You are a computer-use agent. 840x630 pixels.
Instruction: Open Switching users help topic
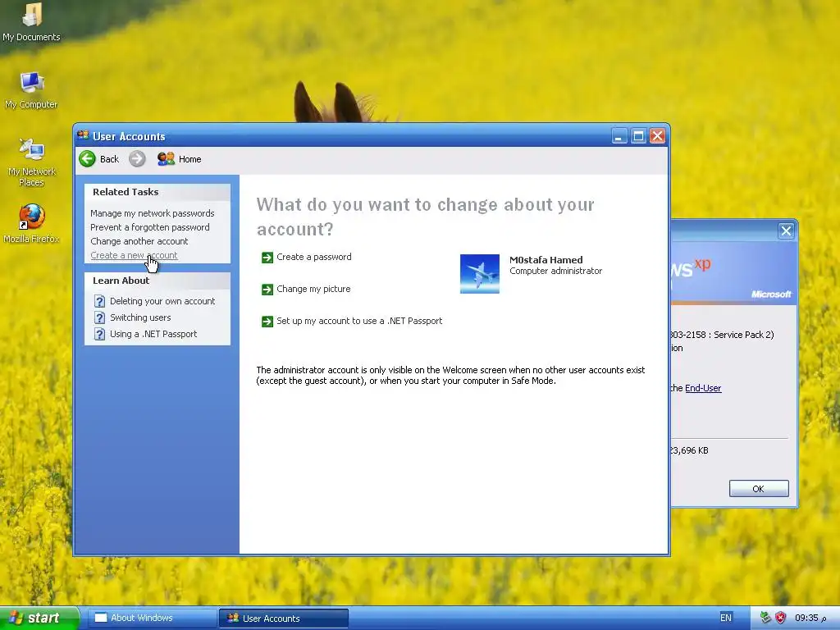click(140, 317)
